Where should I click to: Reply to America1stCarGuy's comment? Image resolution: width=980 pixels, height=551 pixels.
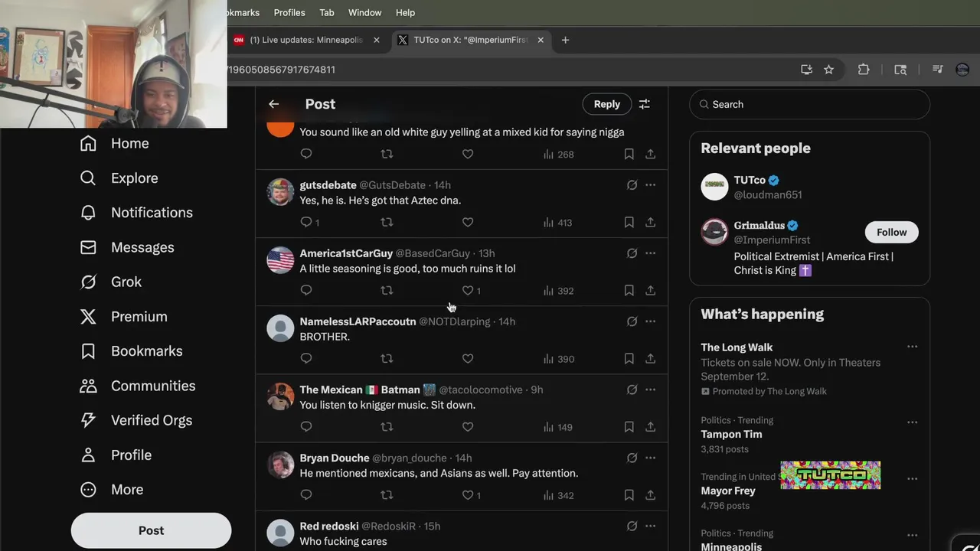click(306, 290)
